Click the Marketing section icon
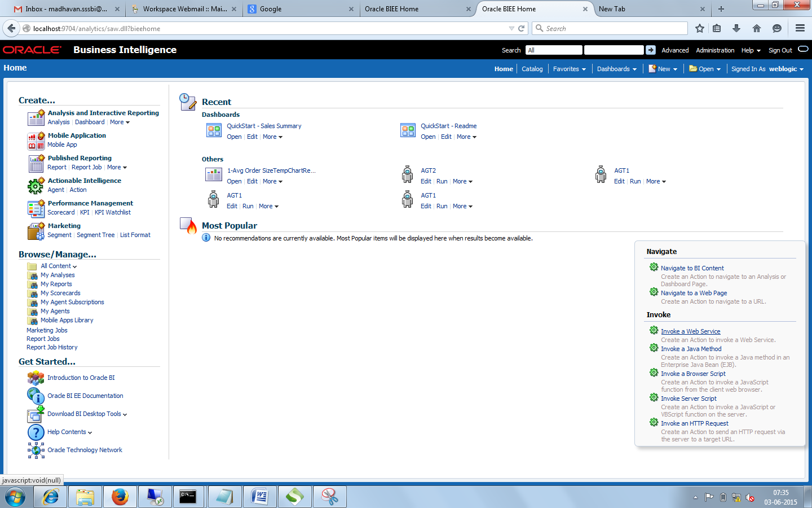Screen dimensions: 812x508 36,231
